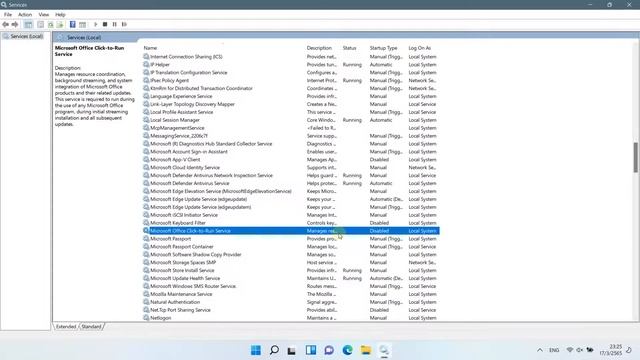Open the Chat app from the taskbar

click(x=329, y=350)
